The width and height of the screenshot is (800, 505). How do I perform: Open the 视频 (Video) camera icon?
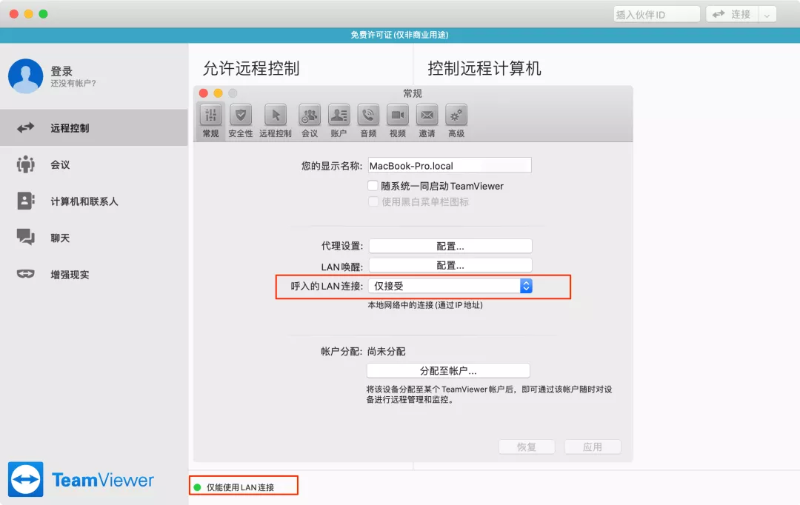coord(397,115)
